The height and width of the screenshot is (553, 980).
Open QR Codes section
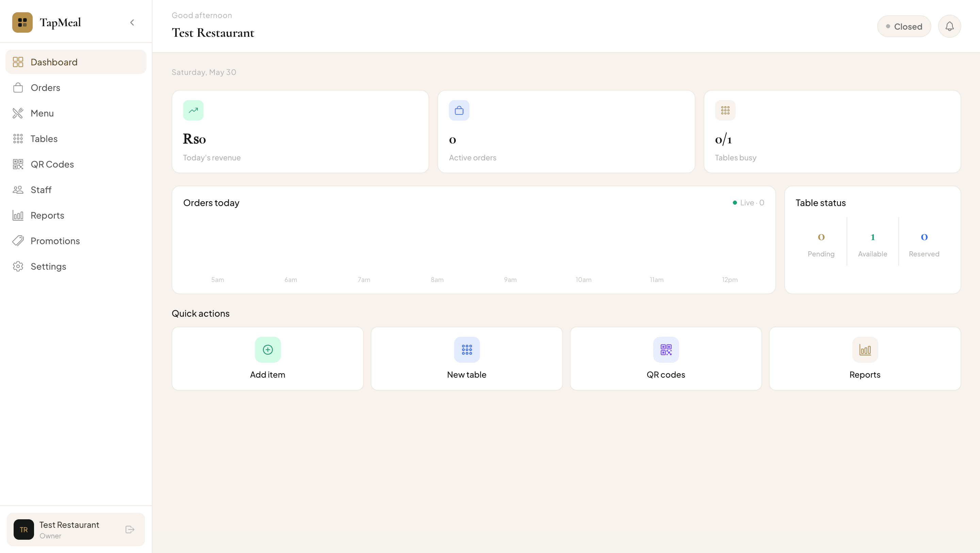tap(76, 164)
